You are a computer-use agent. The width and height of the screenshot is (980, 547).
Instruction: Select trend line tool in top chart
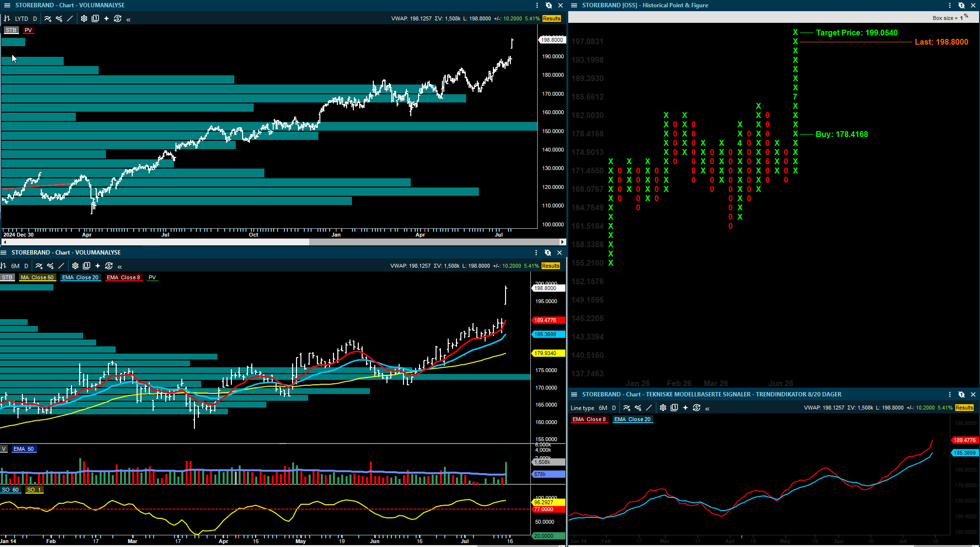coord(70,18)
